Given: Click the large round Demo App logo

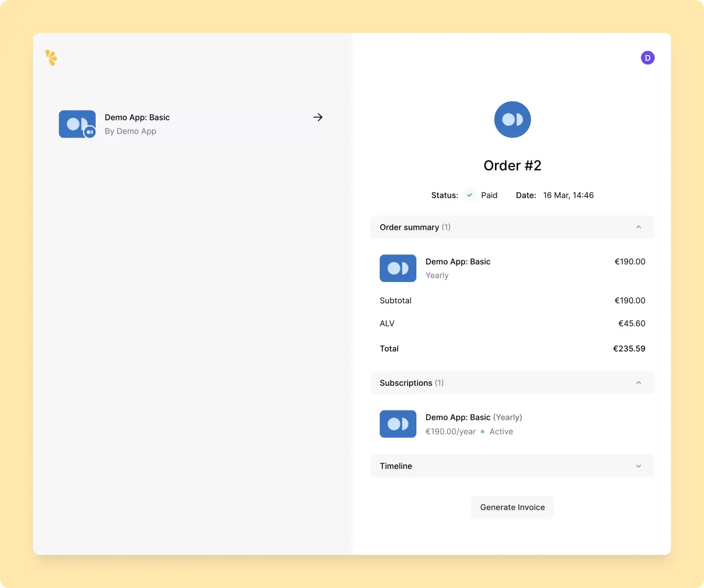Looking at the screenshot, I should [x=512, y=119].
